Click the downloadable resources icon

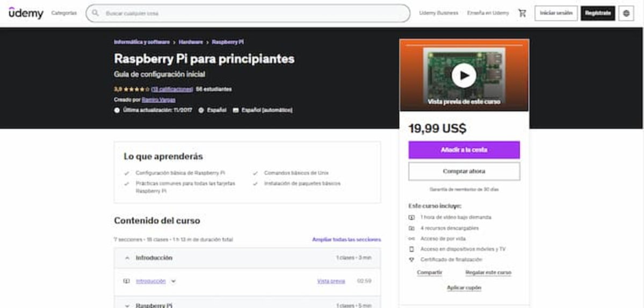(x=411, y=228)
